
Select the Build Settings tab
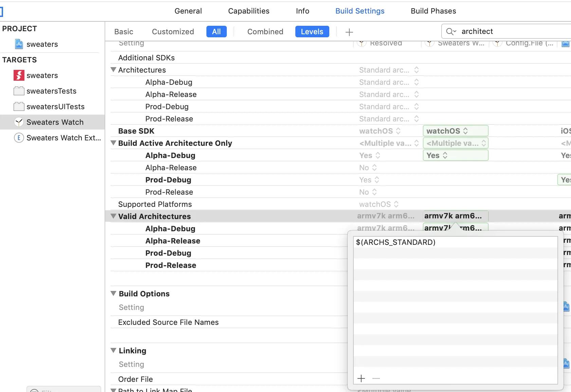(360, 11)
